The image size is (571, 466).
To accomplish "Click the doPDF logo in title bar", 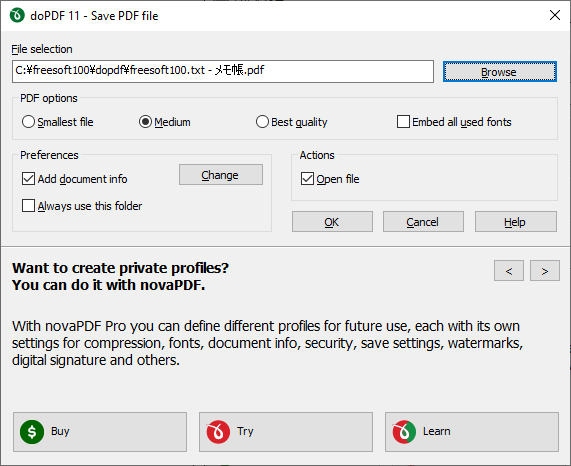I will click(x=17, y=16).
